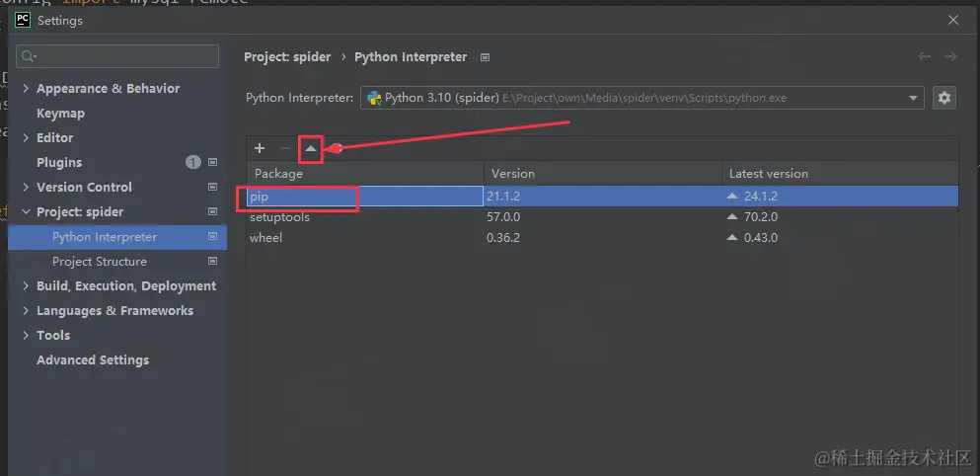Sort by Latest version column header
This screenshot has width=980, height=476.
[840, 173]
